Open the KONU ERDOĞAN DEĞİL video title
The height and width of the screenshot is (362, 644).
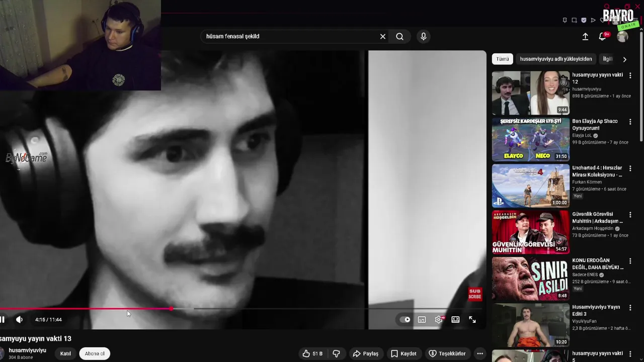pyautogui.click(x=598, y=264)
